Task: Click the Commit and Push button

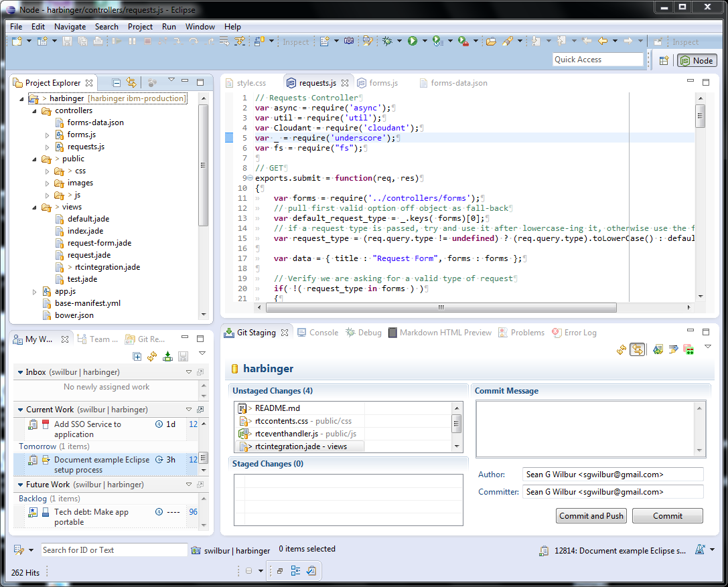Action: click(x=591, y=515)
